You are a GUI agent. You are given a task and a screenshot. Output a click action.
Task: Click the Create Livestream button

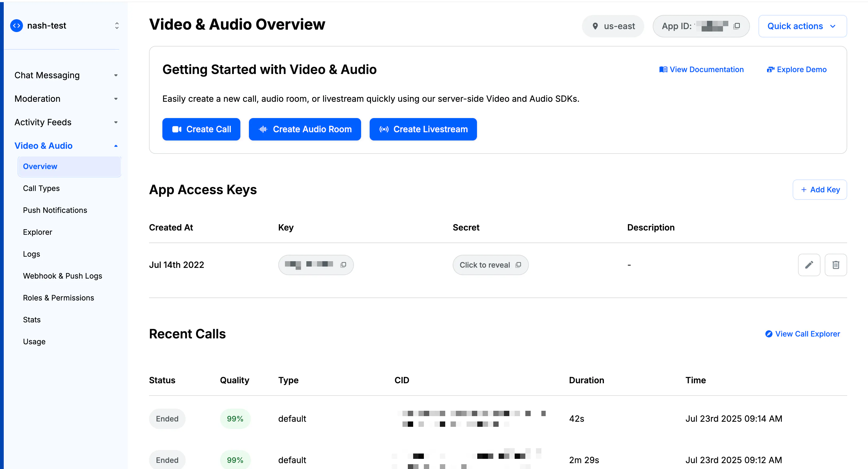tap(423, 129)
